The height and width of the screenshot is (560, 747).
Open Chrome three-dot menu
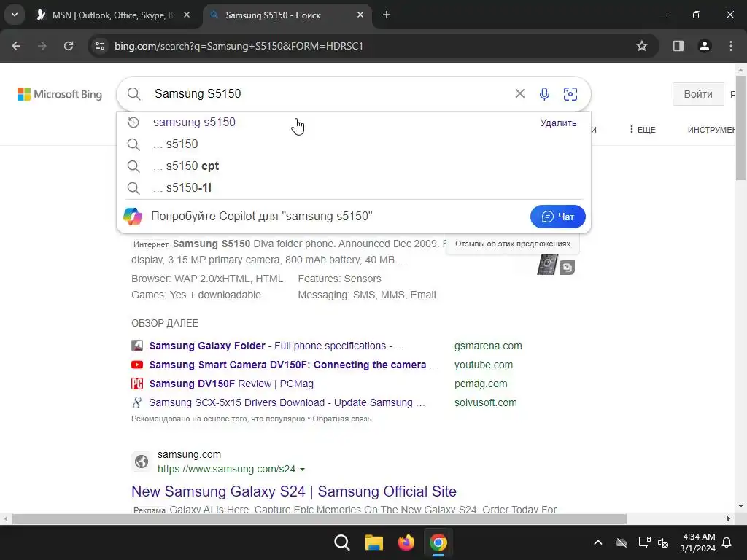click(731, 46)
